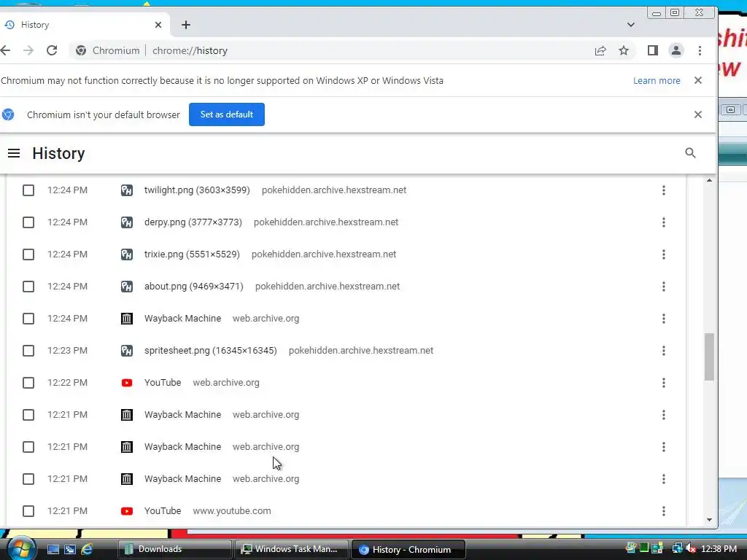The height and width of the screenshot is (560, 747).
Task: Open the History sidebar hamburger menu
Action: click(14, 153)
